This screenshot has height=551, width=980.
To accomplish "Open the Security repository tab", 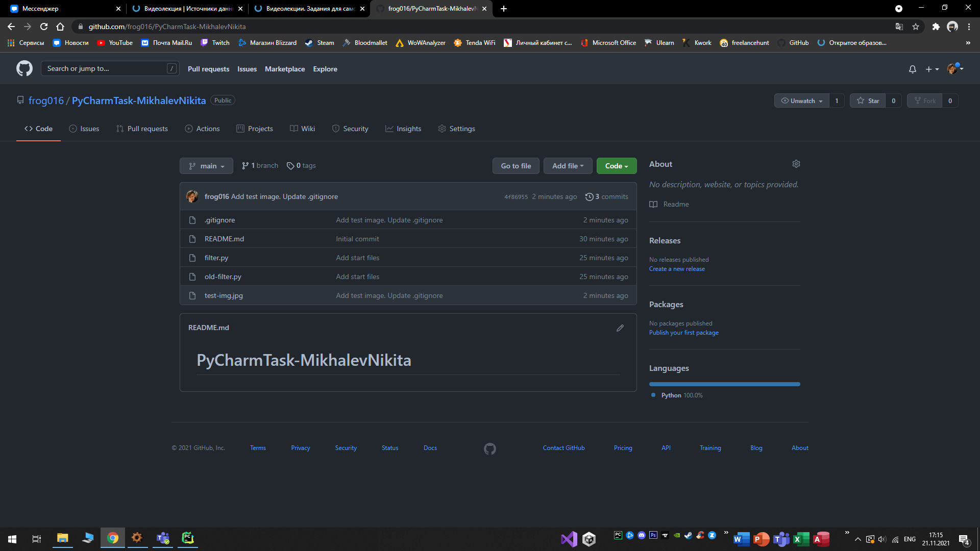I will pos(350,129).
